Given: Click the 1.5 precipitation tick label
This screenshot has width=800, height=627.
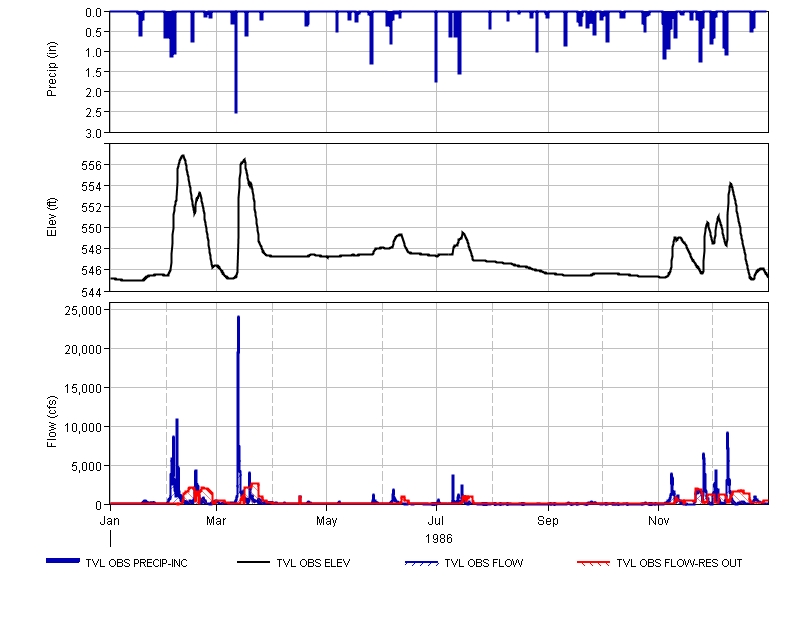Looking at the screenshot, I should (x=94, y=72).
